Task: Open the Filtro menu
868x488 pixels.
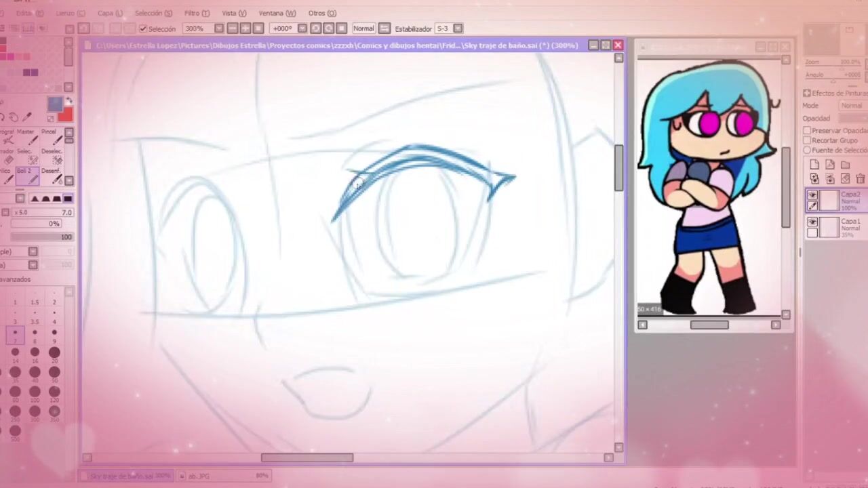Action: pos(197,13)
